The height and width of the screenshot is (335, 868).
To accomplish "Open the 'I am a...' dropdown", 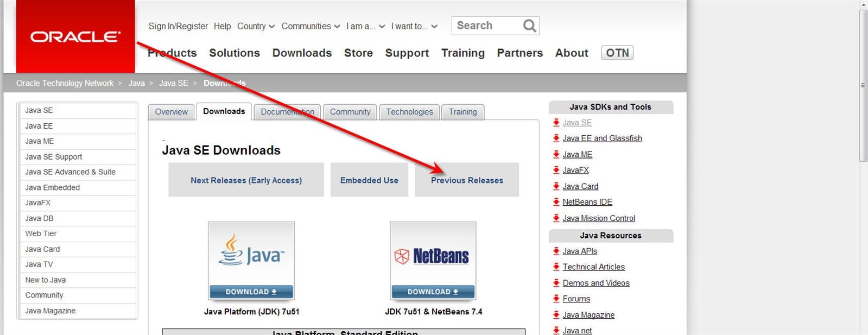I will pyautogui.click(x=365, y=26).
